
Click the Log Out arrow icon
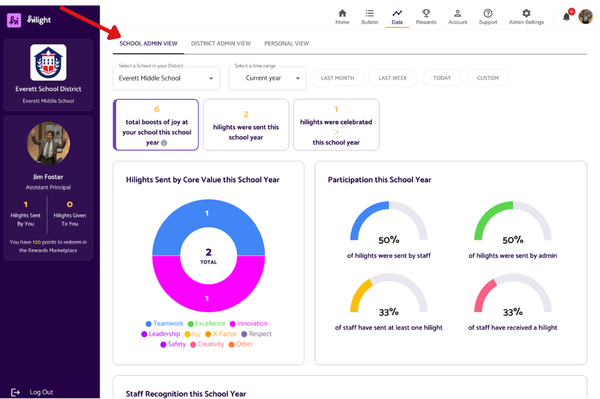tap(15, 392)
